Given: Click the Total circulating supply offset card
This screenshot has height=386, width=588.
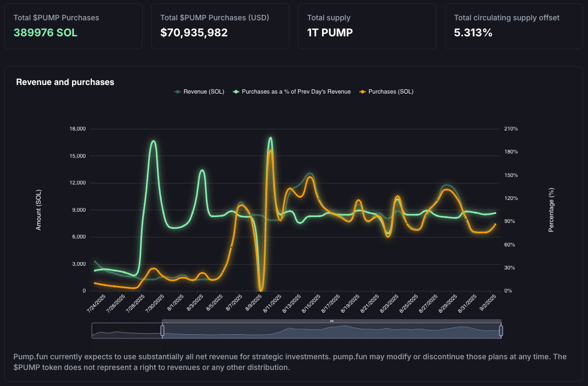Looking at the screenshot, I should pos(514,26).
